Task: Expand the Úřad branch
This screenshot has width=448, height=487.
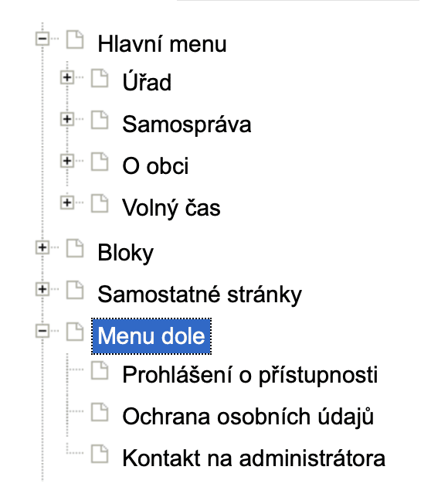Action: pos(67,77)
